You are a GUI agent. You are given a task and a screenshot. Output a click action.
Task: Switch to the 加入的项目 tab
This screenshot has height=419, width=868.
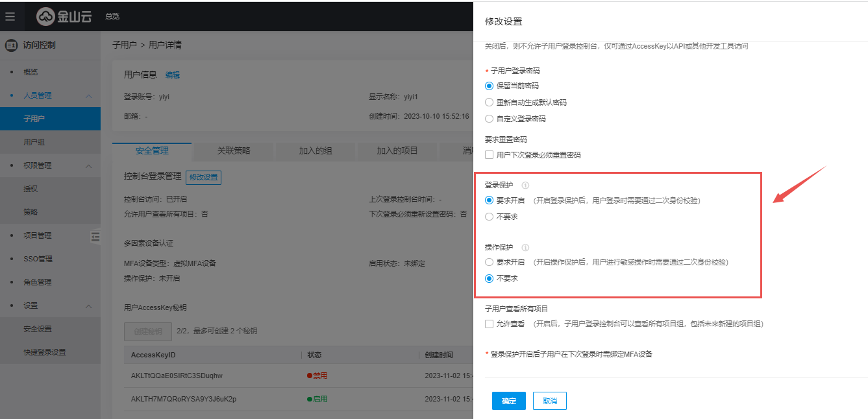(397, 150)
